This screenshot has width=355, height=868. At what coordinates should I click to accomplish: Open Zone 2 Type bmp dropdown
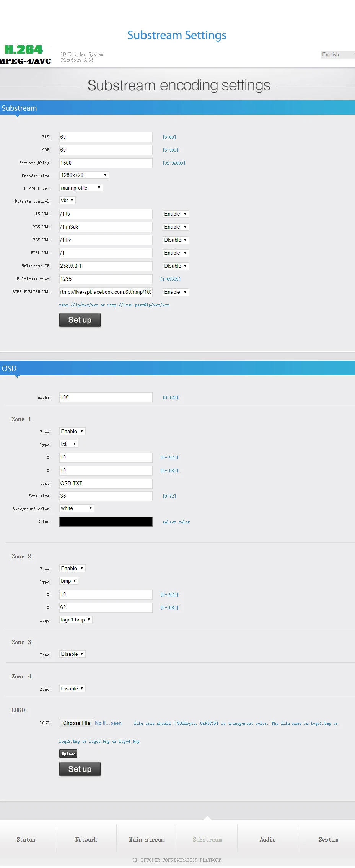coord(69,581)
